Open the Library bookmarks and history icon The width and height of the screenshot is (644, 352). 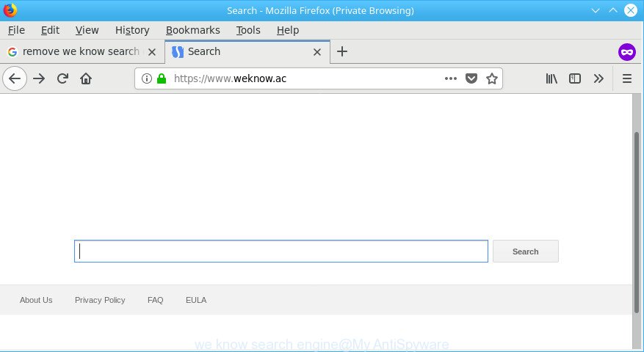pyautogui.click(x=551, y=78)
